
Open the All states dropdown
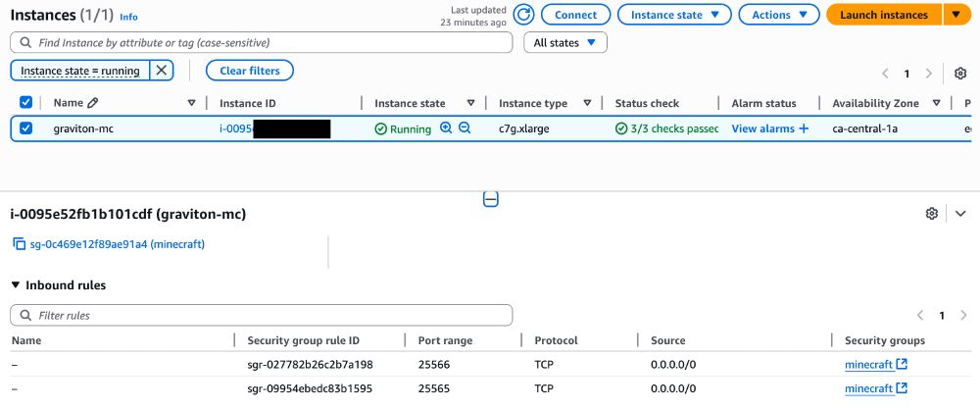(x=565, y=42)
